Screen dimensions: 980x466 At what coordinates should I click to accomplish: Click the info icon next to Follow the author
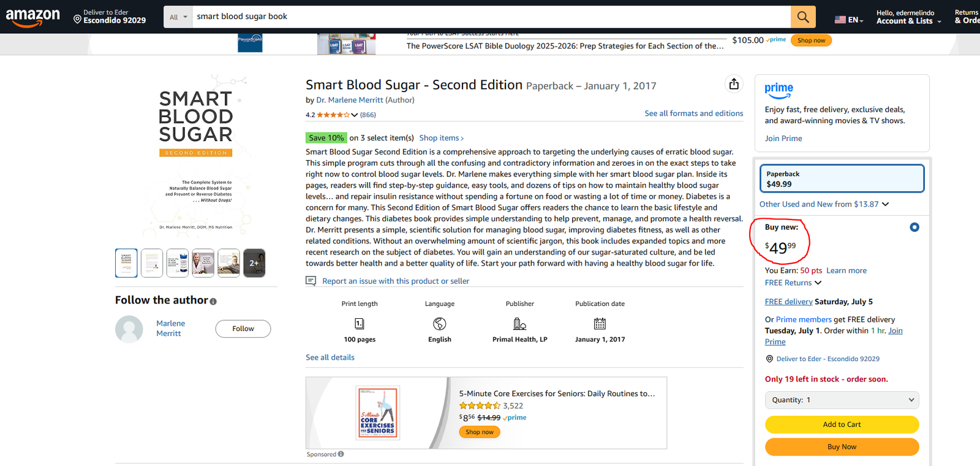click(x=213, y=301)
